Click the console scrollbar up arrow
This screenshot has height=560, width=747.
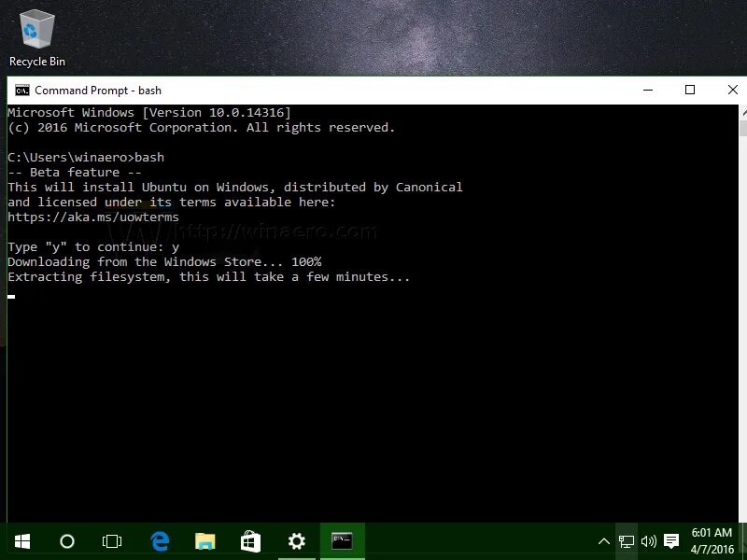coord(743,113)
